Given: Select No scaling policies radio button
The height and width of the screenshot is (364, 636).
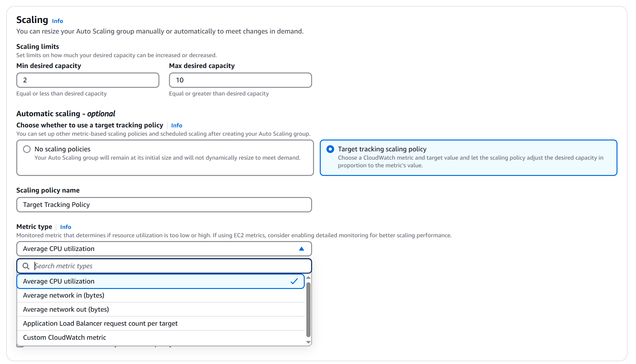Looking at the screenshot, I should [x=27, y=149].
